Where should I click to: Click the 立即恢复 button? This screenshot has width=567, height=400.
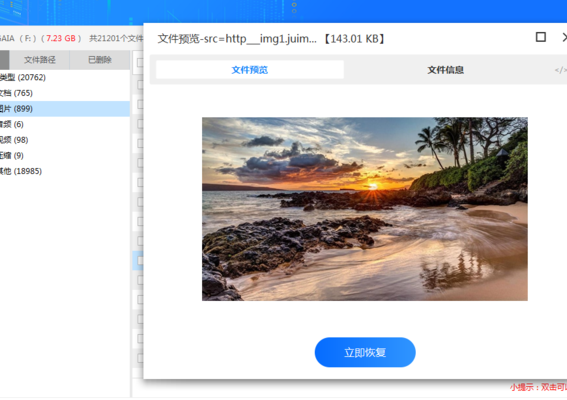click(365, 352)
